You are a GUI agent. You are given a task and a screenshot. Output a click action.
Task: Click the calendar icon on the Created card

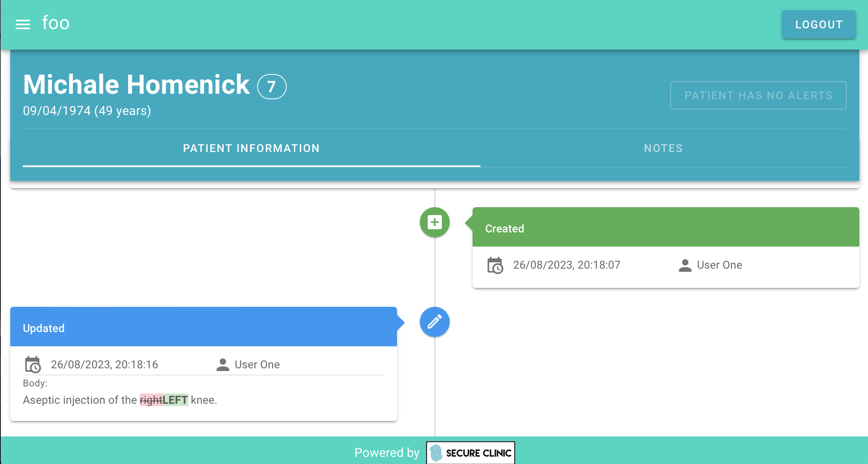pyautogui.click(x=495, y=265)
